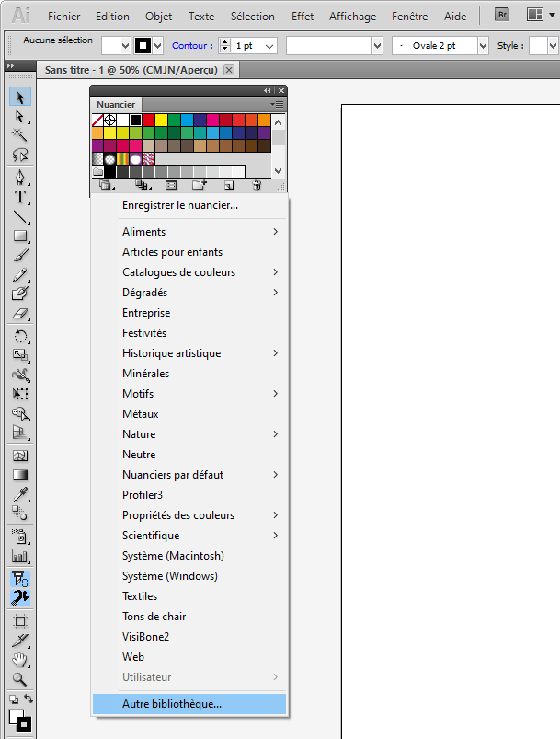Select the Lasso tool
This screenshot has height=739, width=560.
[x=20, y=155]
